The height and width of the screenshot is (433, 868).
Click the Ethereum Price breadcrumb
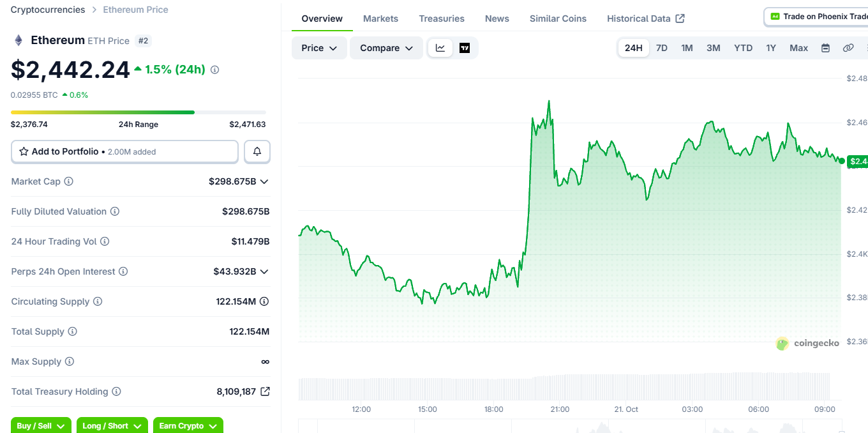pyautogui.click(x=136, y=10)
